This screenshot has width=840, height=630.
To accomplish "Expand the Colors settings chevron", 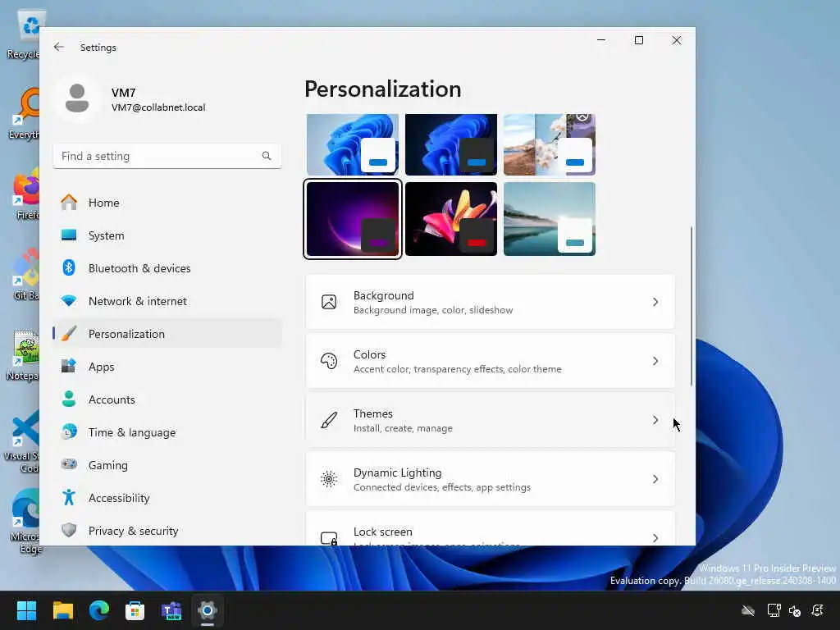I will point(655,361).
